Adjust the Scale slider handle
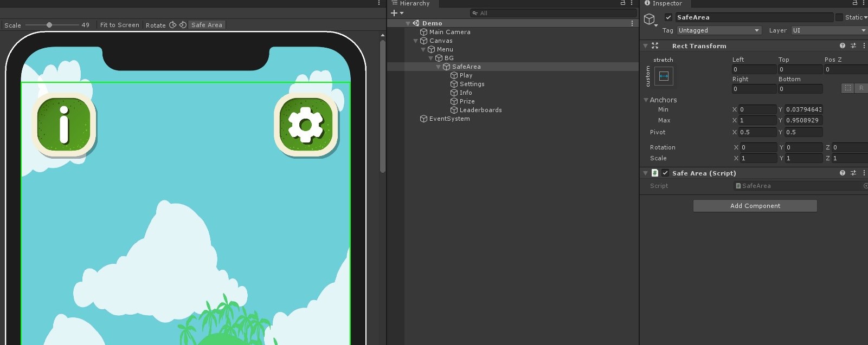Screen dimensions: 868x345 point(49,25)
